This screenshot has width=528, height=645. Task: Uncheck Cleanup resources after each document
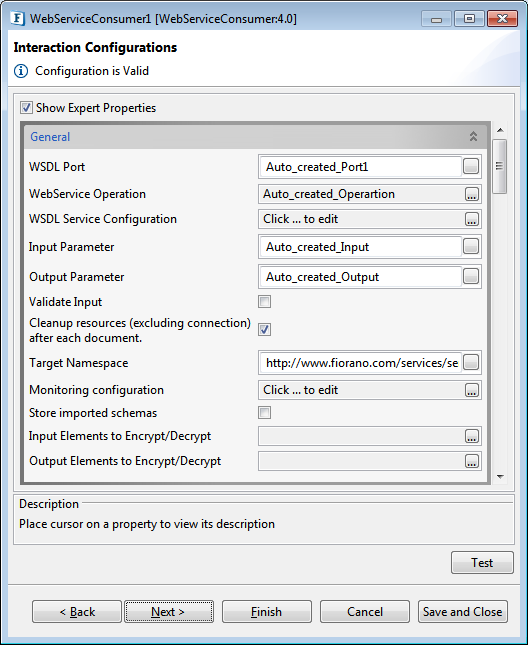(x=264, y=329)
